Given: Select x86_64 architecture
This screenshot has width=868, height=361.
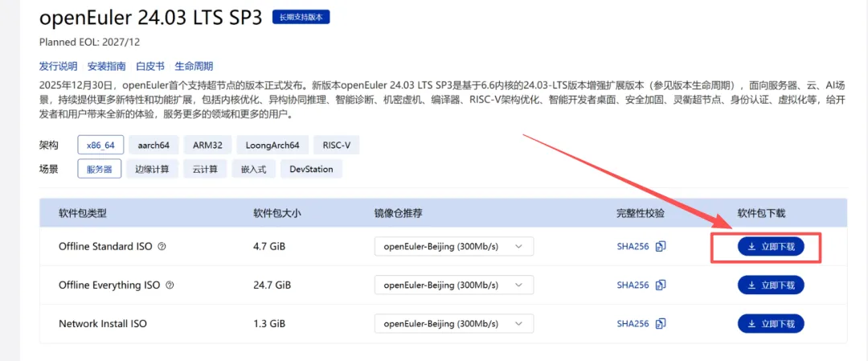Looking at the screenshot, I should coord(100,146).
